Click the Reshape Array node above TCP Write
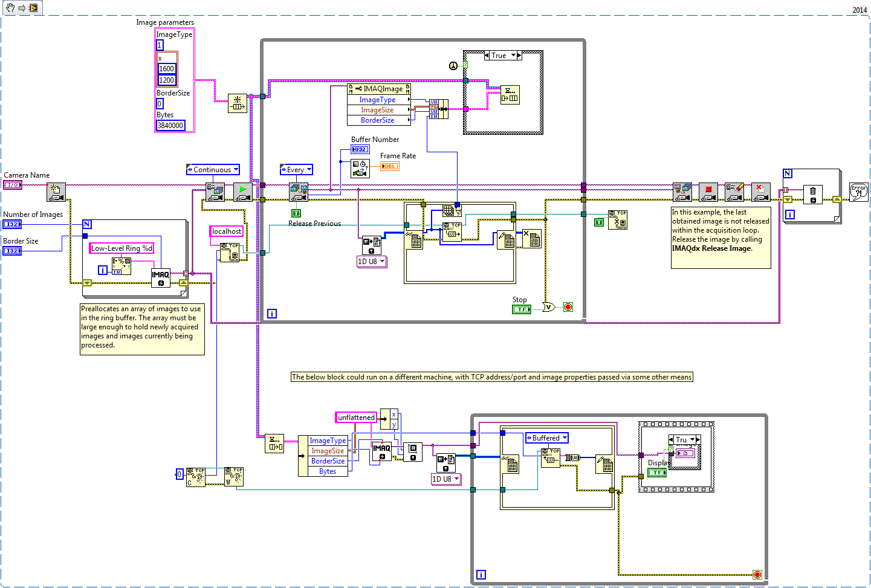The image size is (871, 588). pyautogui.click(x=452, y=210)
